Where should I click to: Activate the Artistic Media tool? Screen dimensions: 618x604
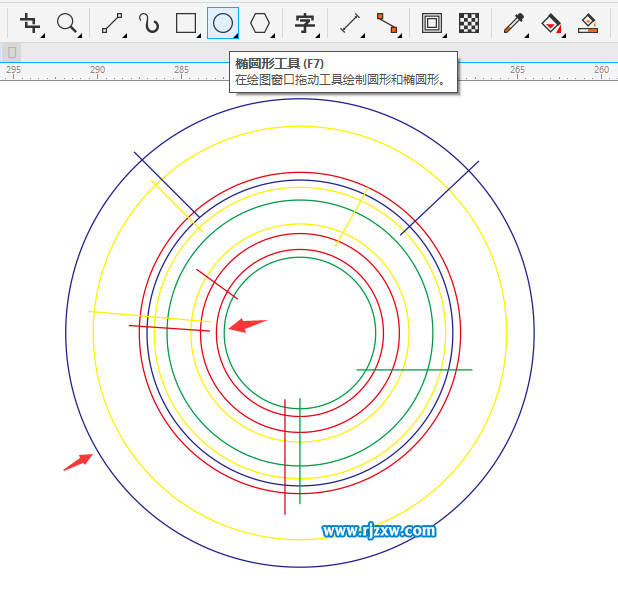[149, 23]
